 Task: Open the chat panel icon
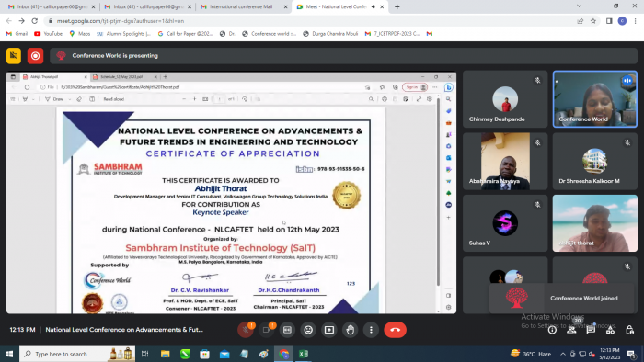[x=591, y=329]
